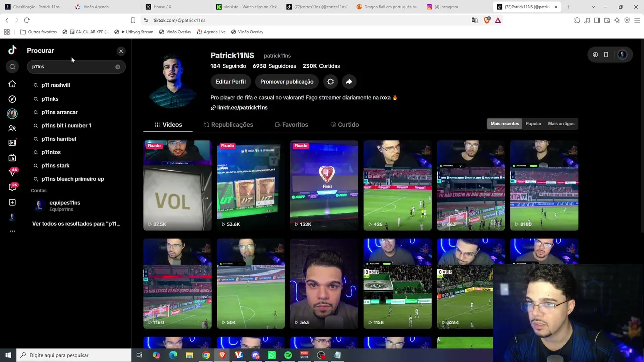This screenshot has height=362, width=644.
Task: Open WhatsApp from the Windows taskbar
Action: pos(272,355)
